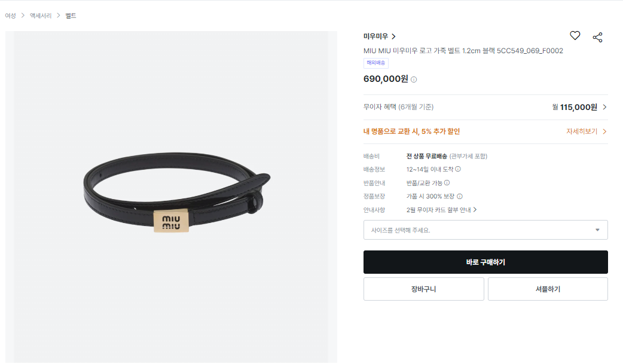The height and width of the screenshot is (364, 623).
Task: View delivery info icon next to 12~14일
Action: [458, 169]
